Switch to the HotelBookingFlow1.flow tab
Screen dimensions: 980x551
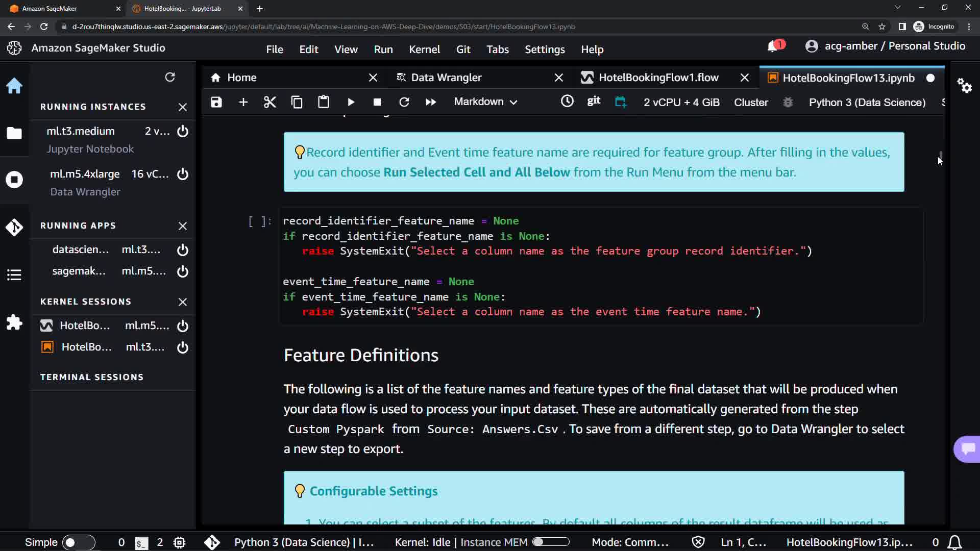pyautogui.click(x=658, y=78)
